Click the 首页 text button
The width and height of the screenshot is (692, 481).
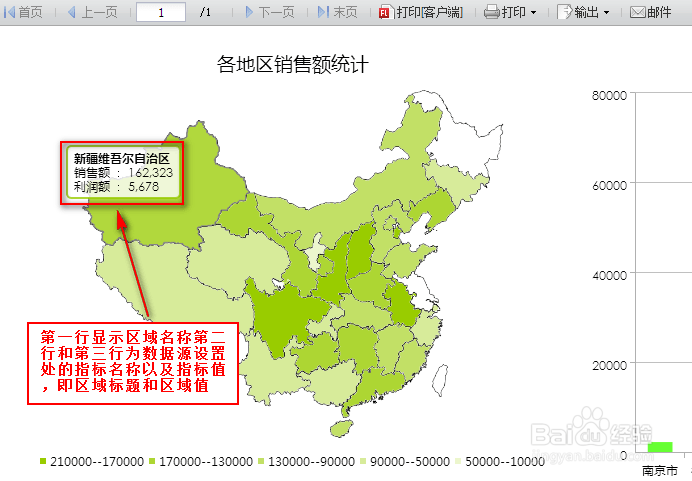pyautogui.click(x=30, y=12)
